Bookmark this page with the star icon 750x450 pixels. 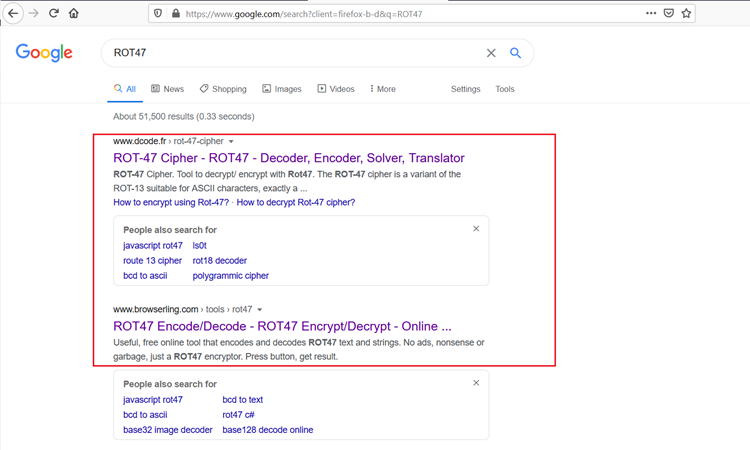(686, 14)
